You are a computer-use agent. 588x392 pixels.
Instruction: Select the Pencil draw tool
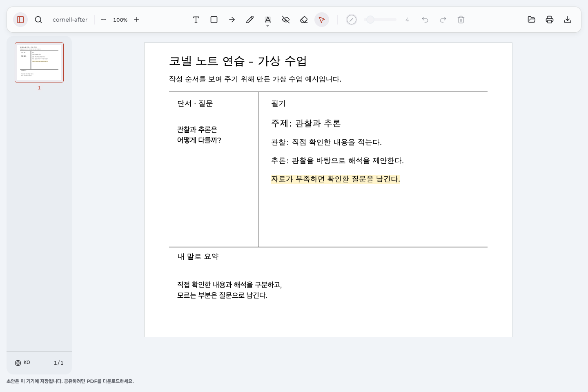(250, 20)
